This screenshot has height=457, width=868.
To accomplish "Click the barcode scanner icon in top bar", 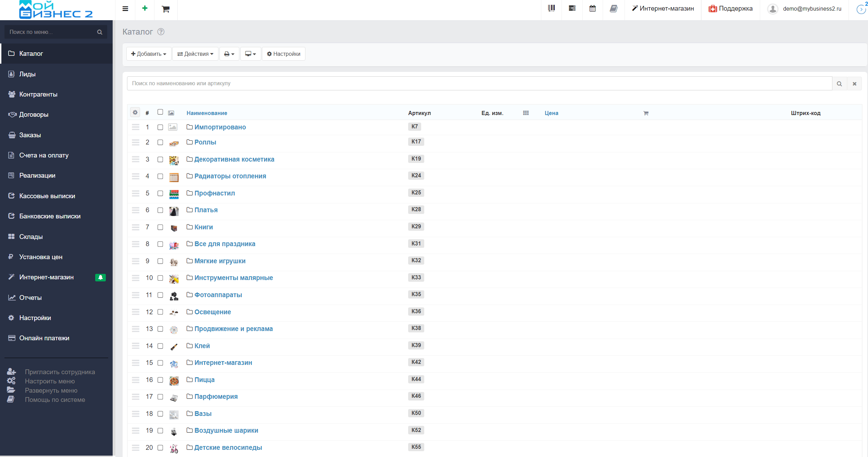I will (x=551, y=9).
